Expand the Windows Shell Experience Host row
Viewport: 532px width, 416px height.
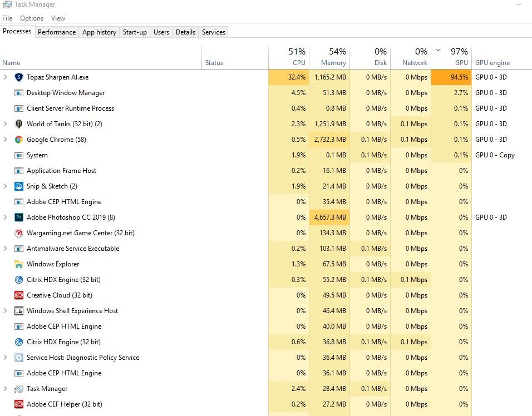click(5, 311)
